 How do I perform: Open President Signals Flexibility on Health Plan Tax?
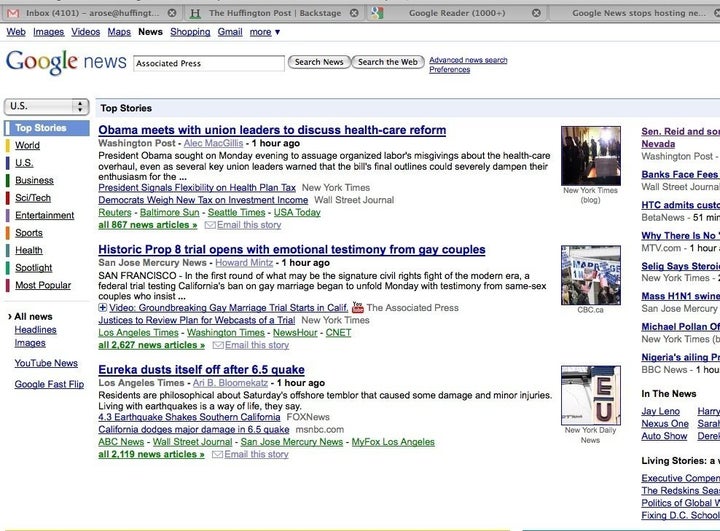click(x=197, y=188)
